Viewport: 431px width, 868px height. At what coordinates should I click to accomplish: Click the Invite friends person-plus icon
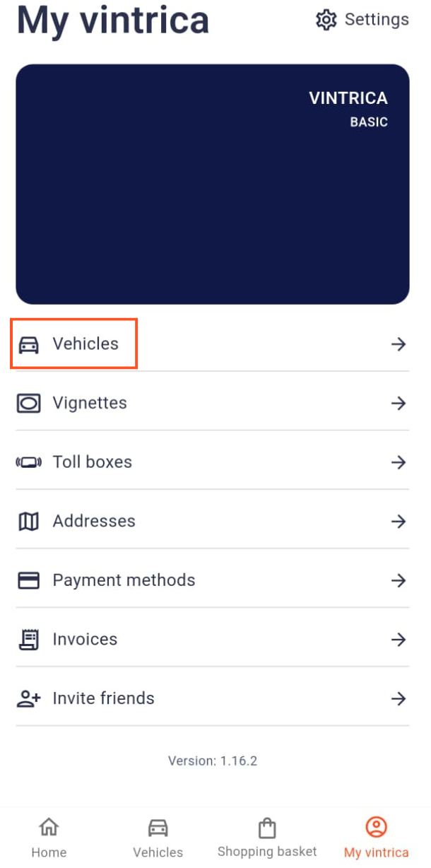(28, 698)
